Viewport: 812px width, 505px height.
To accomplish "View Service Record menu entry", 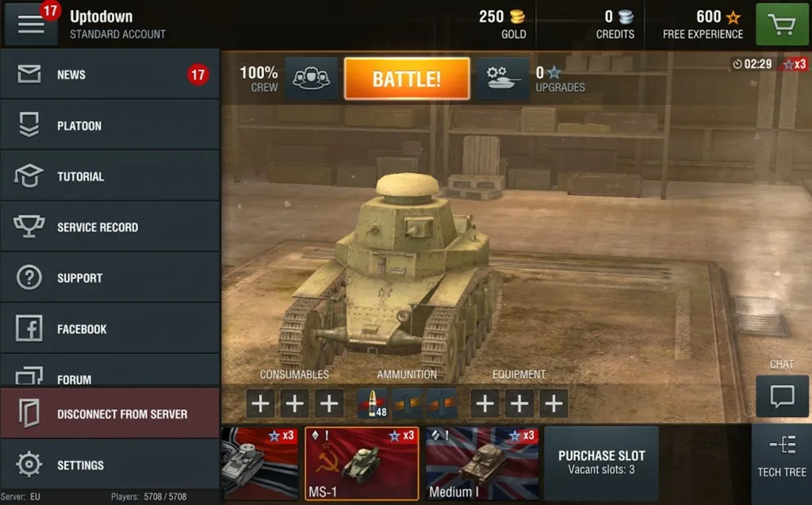I will point(110,227).
